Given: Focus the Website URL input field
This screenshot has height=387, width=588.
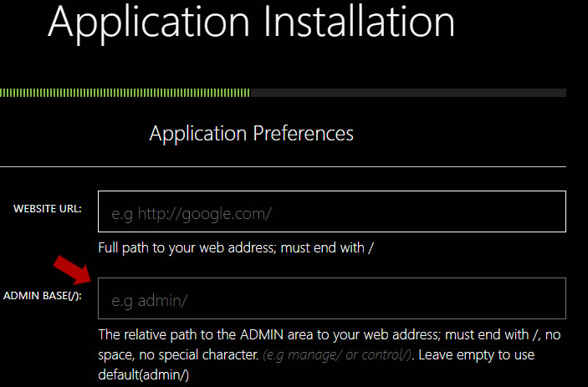Looking at the screenshot, I should tap(332, 211).
